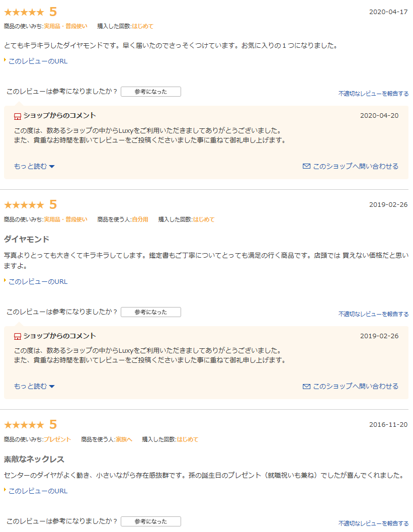413x532 pixels.
Task: Mark the 素敵なネックレス review as 参考になった
Action: [x=151, y=521]
